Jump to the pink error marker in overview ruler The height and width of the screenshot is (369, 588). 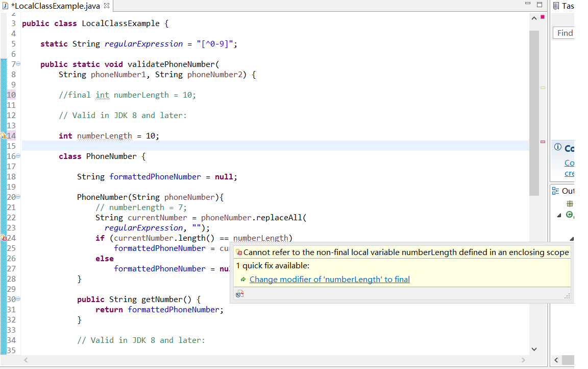point(543,142)
